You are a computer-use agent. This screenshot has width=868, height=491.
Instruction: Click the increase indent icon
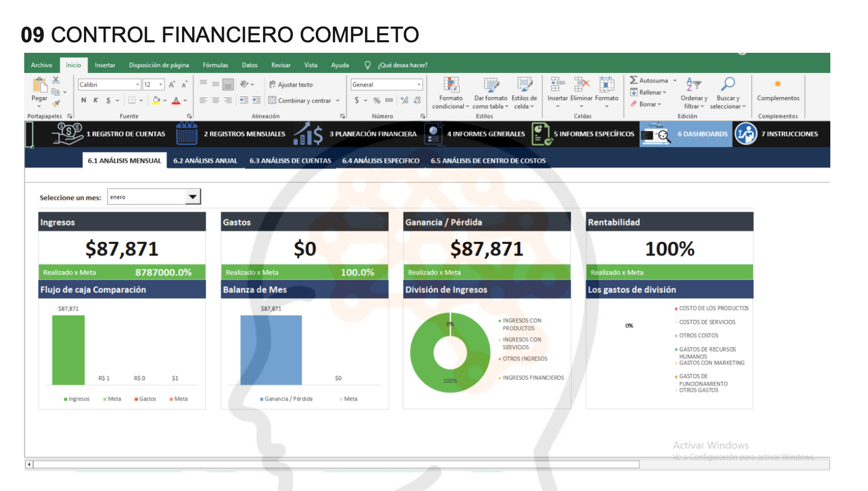(x=256, y=100)
